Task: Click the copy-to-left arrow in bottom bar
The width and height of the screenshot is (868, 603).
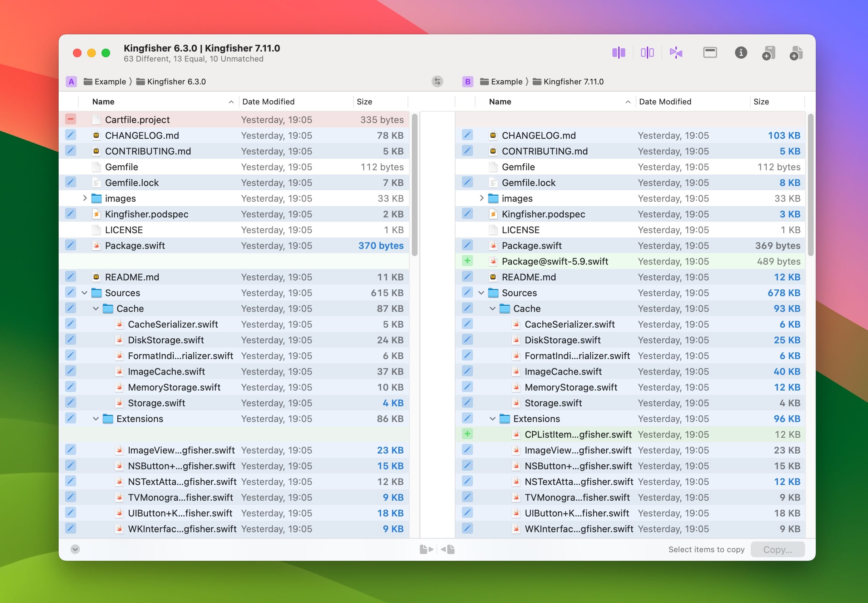Action: tap(448, 549)
